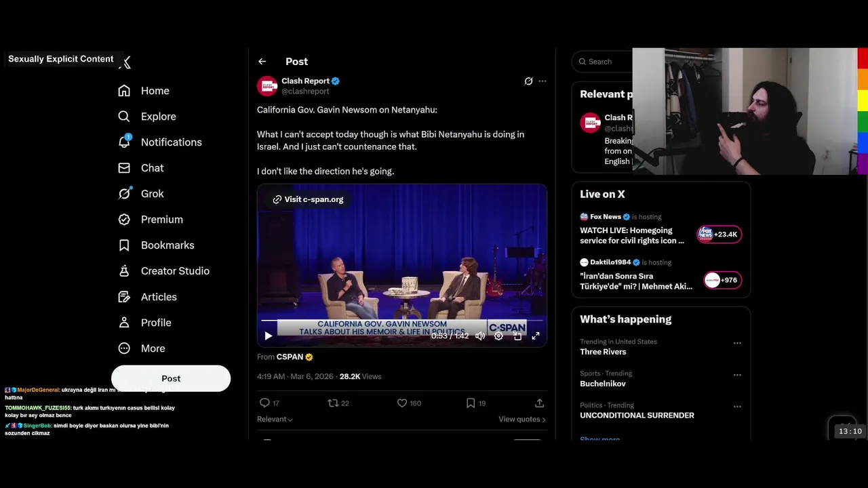
Task: Open options for the Buchelnikov trend
Action: (737, 375)
